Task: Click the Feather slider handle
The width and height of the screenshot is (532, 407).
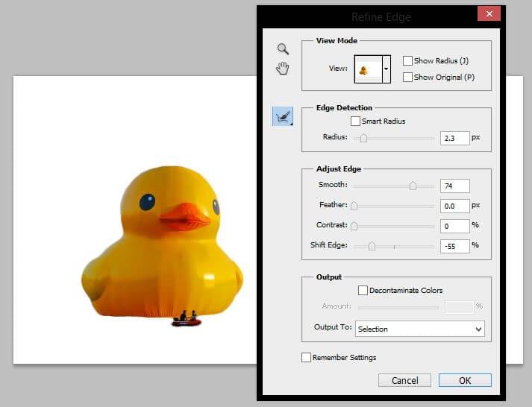Action: [x=354, y=206]
